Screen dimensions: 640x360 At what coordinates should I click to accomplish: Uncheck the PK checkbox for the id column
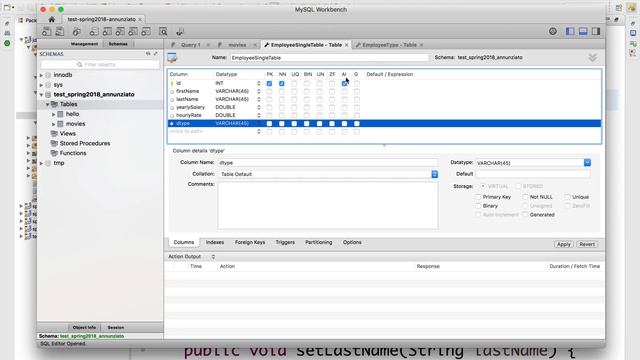[x=269, y=83]
